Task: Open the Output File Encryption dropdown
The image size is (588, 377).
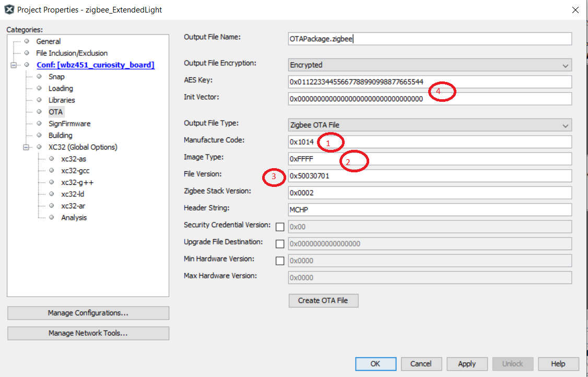Action: (430, 65)
